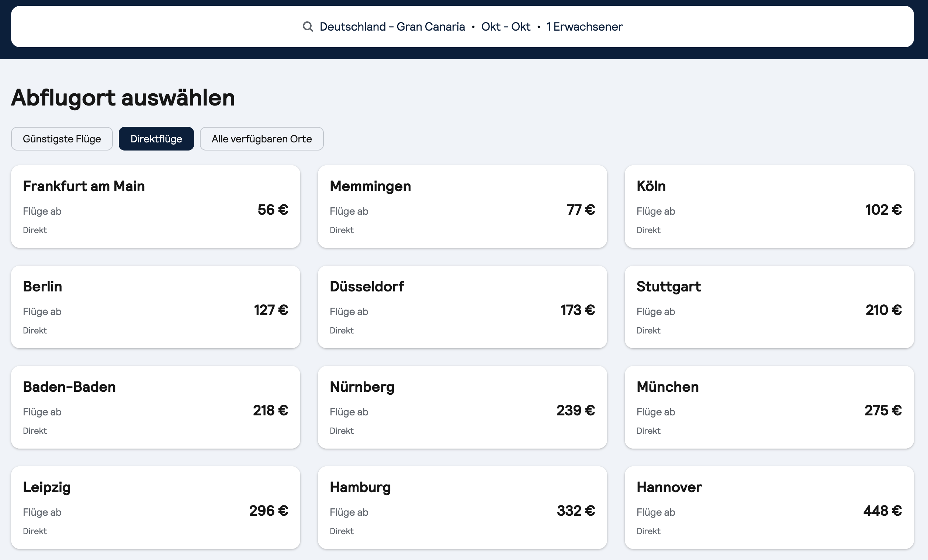Open Nürnberg direct flights
This screenshot has height=560, width=928.
click(x=462, y=408)
